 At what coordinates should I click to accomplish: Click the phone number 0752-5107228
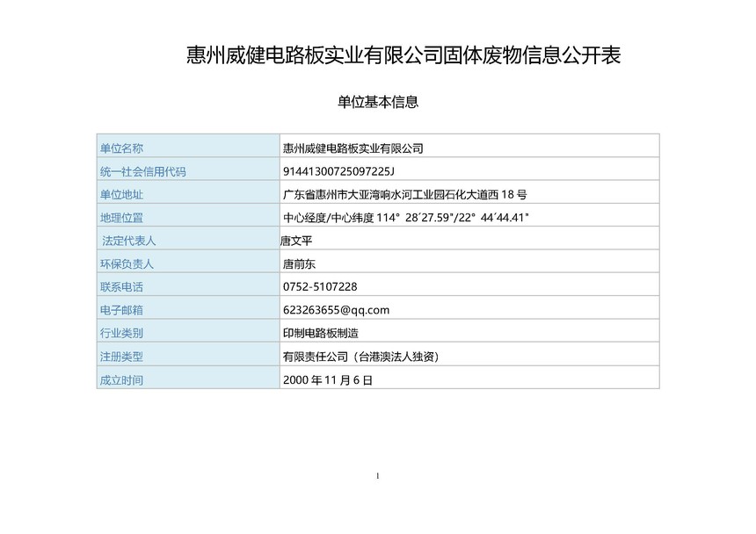point(320,286)
